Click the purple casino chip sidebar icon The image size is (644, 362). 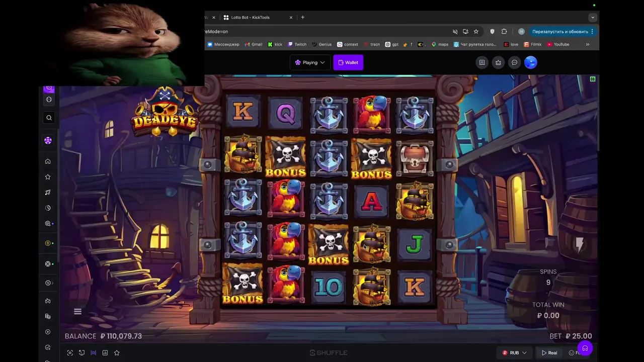[48, 141]
